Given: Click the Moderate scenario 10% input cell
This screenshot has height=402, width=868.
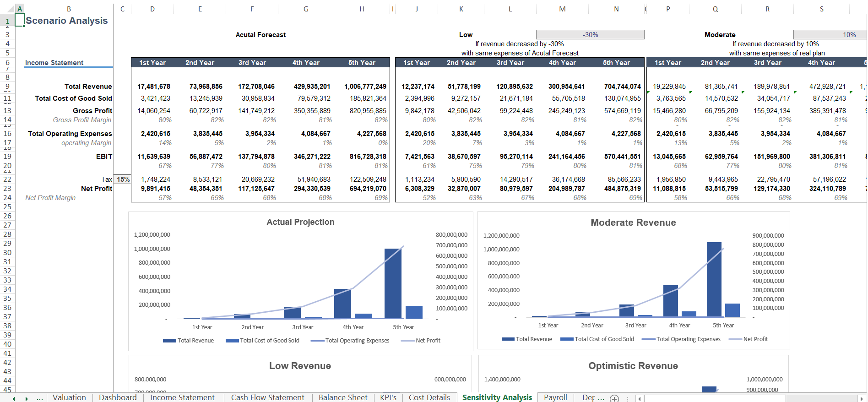Looking at the screenshot, I should tap(830, 35).
